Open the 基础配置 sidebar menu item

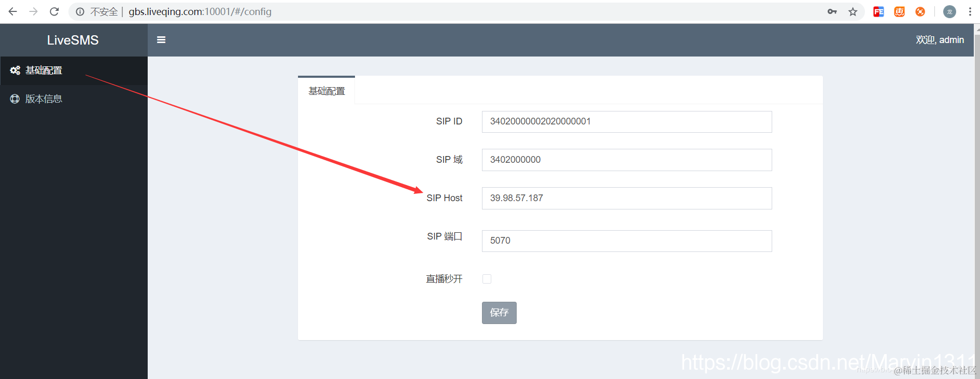coord(74,71)
